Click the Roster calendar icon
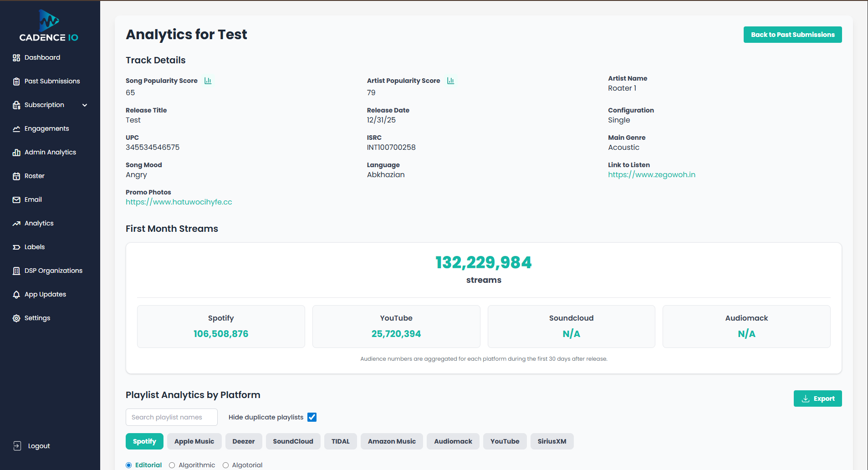 point(16,176)
